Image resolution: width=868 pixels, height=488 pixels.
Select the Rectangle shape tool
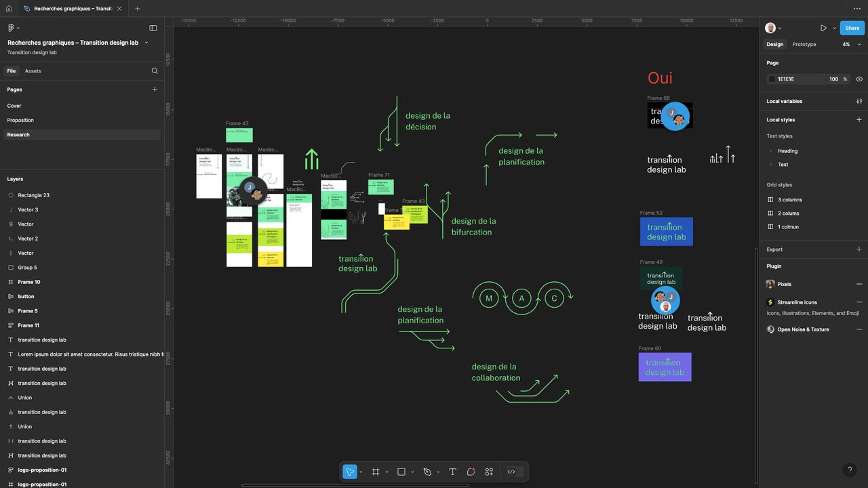[x=401, y=472]
